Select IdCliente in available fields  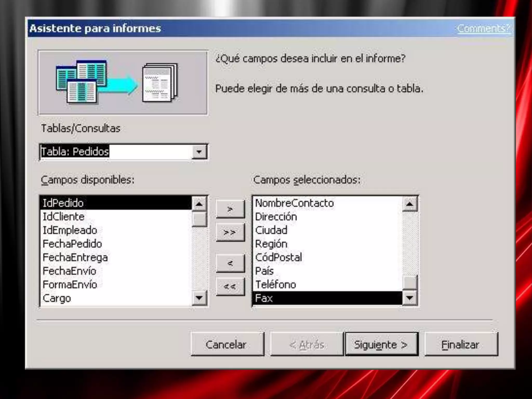(x=64, y=217)
